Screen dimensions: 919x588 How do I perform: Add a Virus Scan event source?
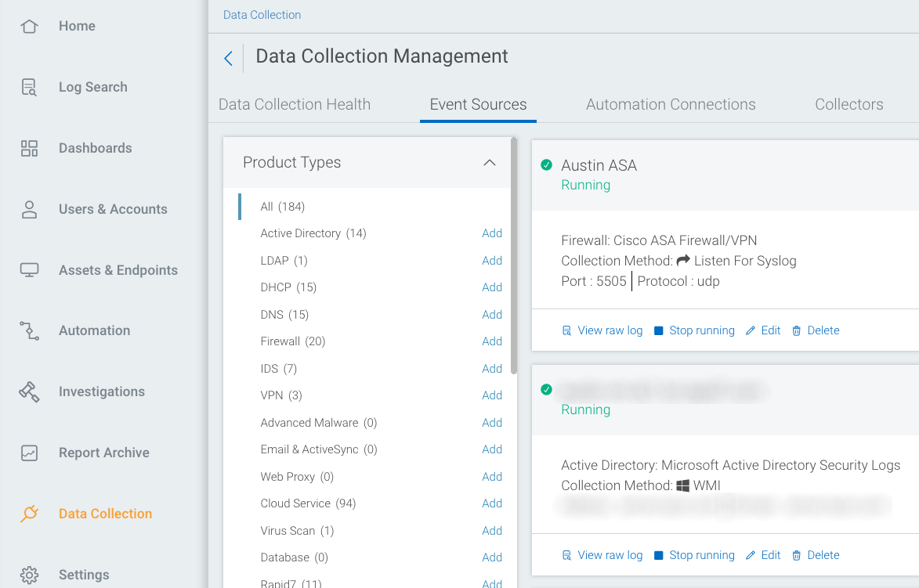(492, 531)
